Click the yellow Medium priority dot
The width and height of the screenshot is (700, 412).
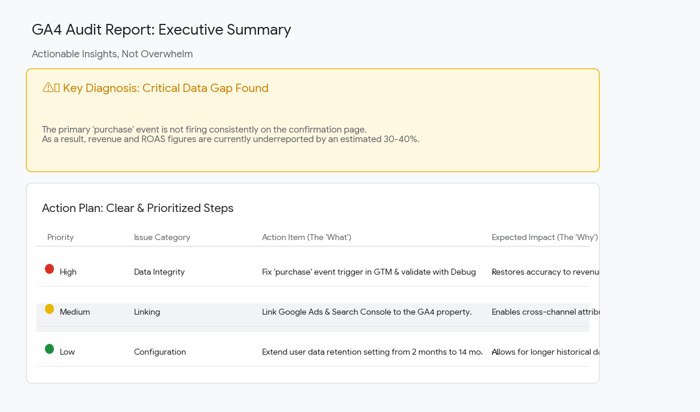tap(49, 309)
